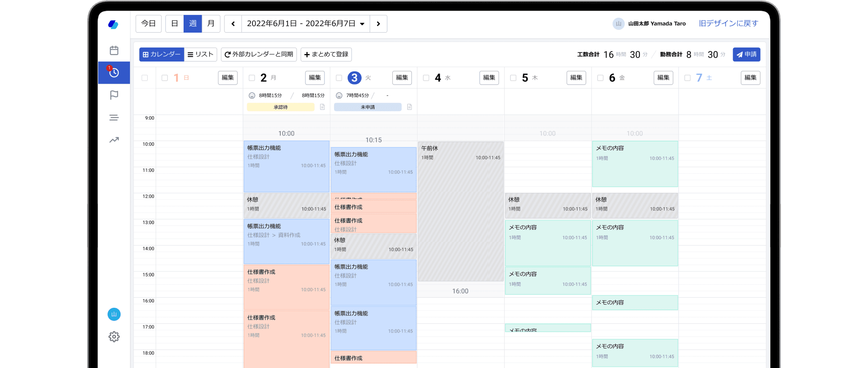Go to the previous week arrow
868x368 pixels.
233,24
